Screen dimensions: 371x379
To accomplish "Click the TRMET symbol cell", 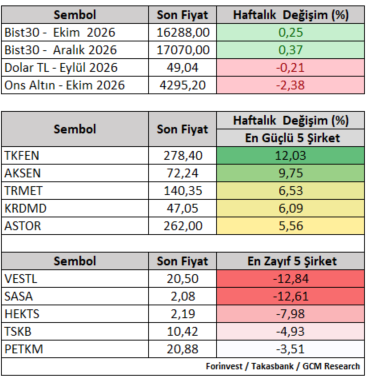I will pyautogui.click(x=75, y=191).
